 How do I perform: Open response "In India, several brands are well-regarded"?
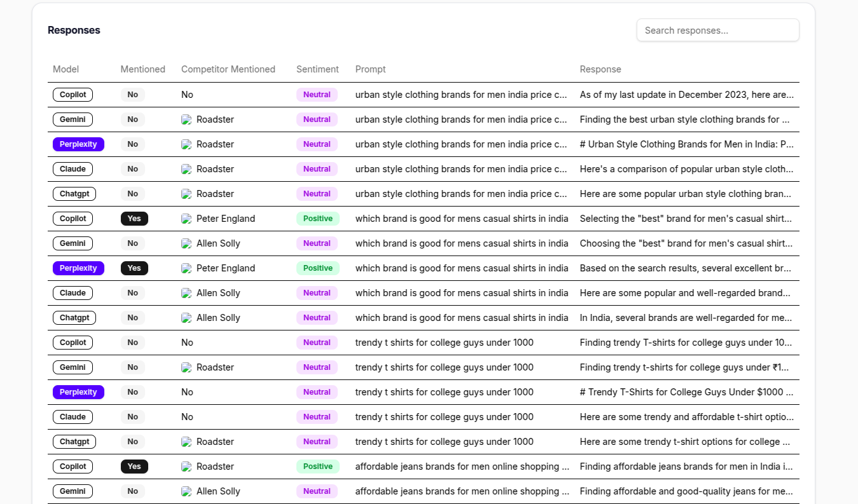tap(686, 318)
